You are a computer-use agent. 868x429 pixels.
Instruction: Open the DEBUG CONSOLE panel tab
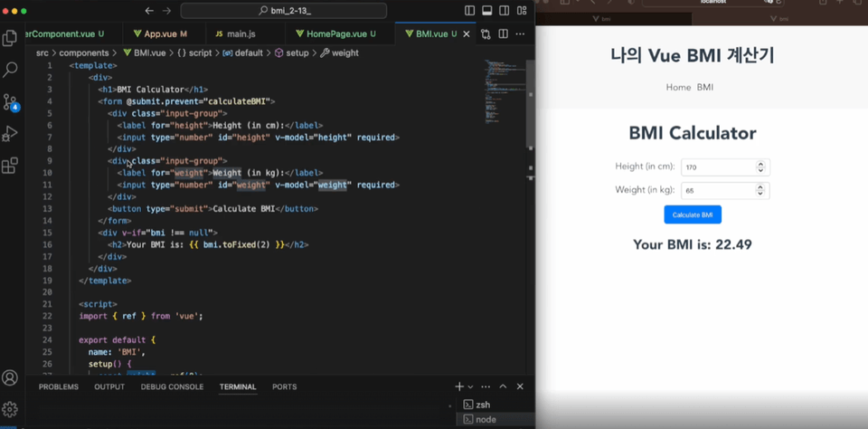pos(172,386)
